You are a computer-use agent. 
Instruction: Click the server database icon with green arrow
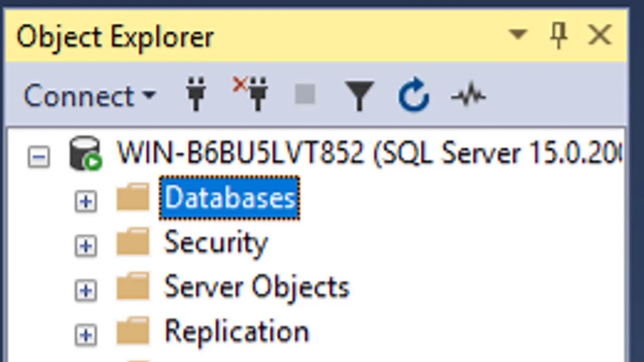pos(86,153)
